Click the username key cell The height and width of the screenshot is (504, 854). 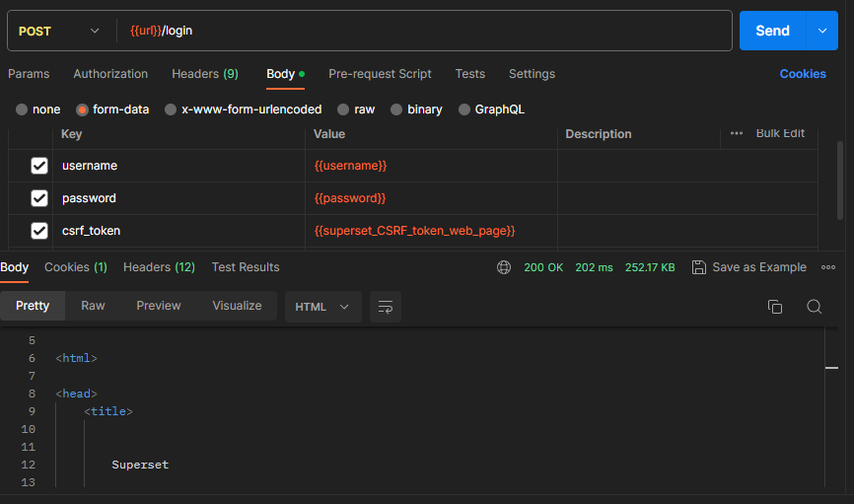[178, 166]
